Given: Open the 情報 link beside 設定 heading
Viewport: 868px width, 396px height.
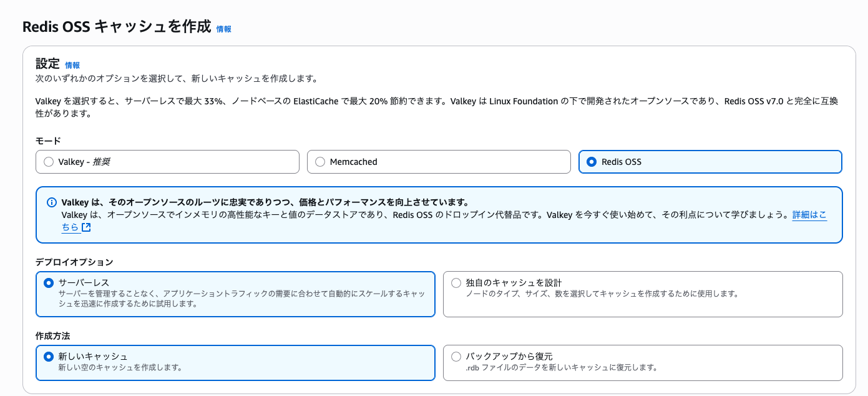Looking at the screenshot, I should [73, 64].
